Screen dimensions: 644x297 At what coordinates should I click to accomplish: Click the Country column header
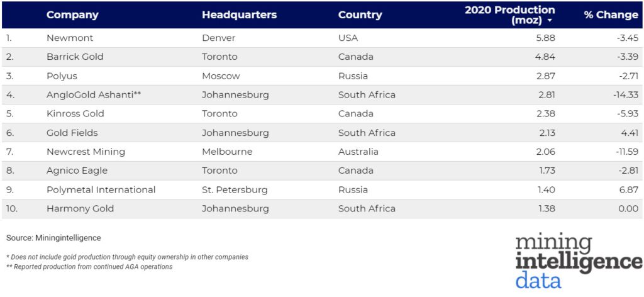[360, 15]
